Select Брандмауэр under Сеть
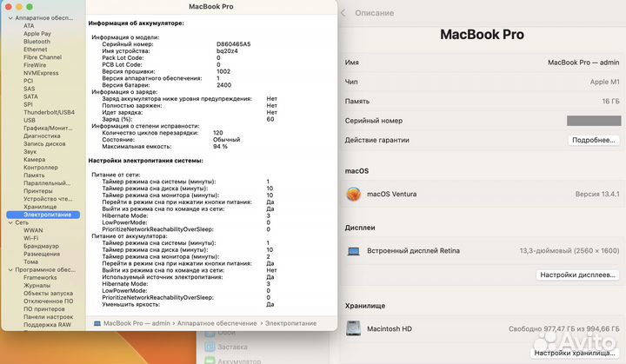The image size is (626, 364). pyautogui.click(x=41, y=246)
